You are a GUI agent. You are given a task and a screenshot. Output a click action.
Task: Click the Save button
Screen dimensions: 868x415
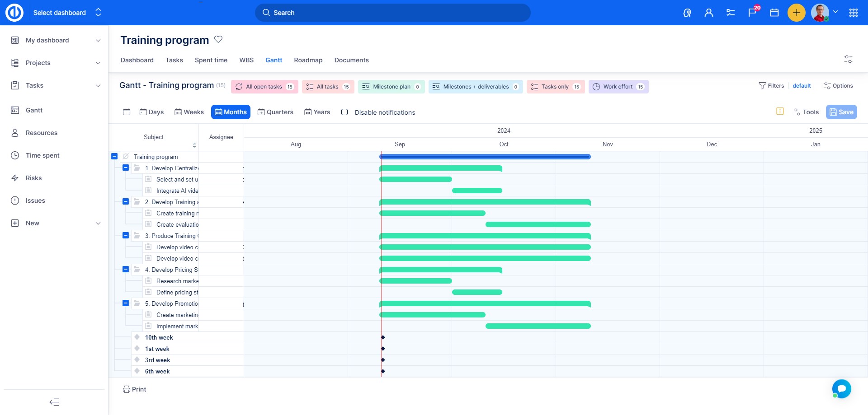click(x=841, y=112)
